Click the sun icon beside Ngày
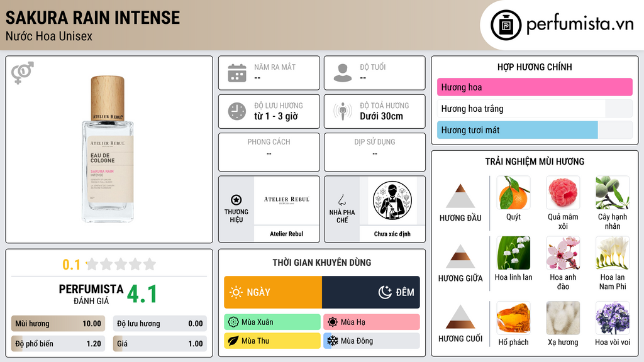This screenshot has height=362, width=644. 236,292
